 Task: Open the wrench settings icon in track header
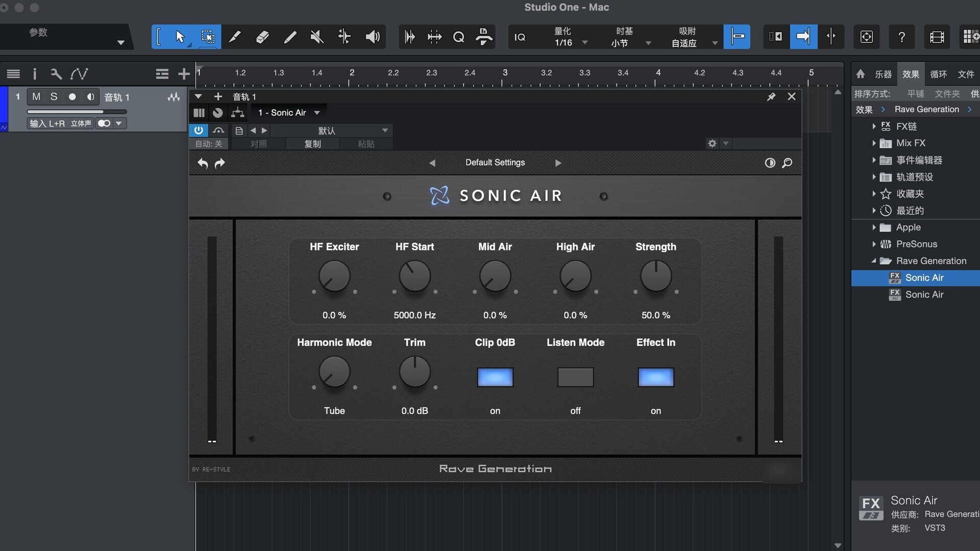(x=56, y=74)
